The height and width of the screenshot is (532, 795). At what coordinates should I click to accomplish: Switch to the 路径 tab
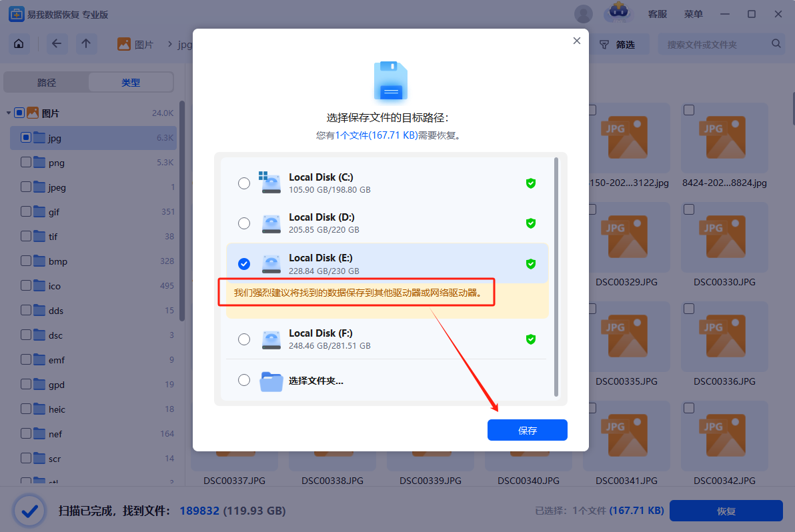[47, 82]
